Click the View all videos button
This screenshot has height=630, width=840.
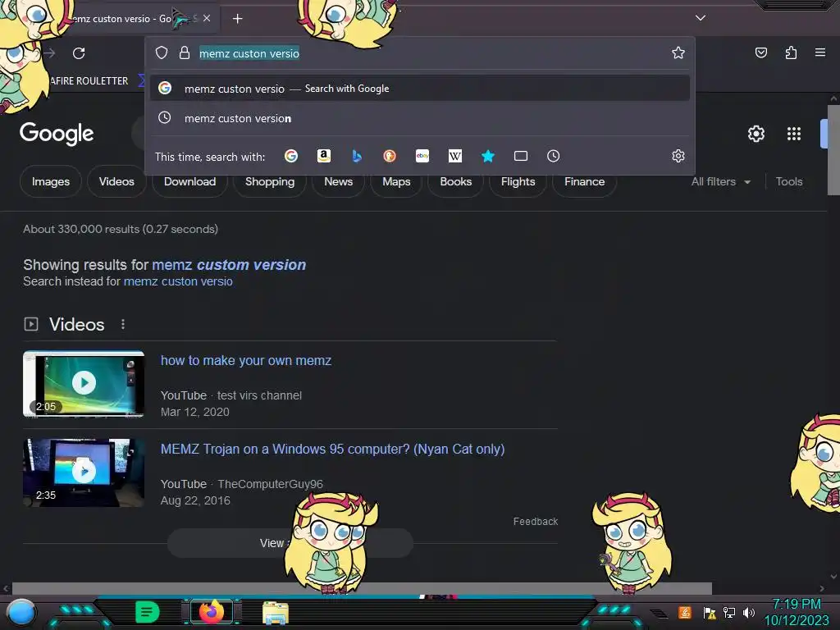coord(290,543)
